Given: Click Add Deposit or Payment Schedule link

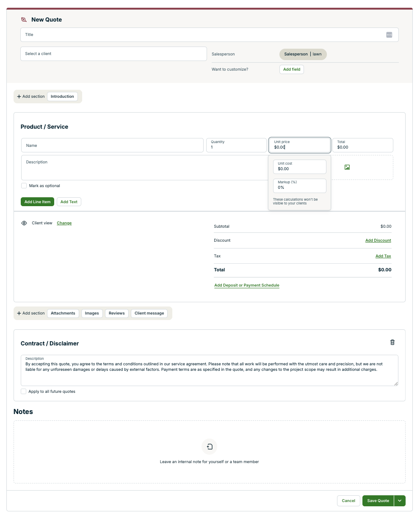Looking at the screenshot, I should pos(247,285).
